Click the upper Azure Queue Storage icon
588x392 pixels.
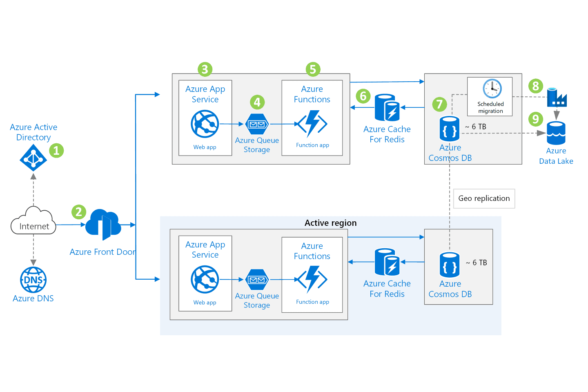coord(257,124)
